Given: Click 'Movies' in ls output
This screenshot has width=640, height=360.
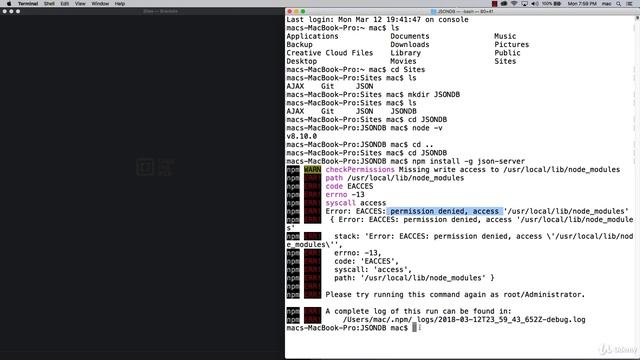Looking at the screenshot, I should pos(403,61).
